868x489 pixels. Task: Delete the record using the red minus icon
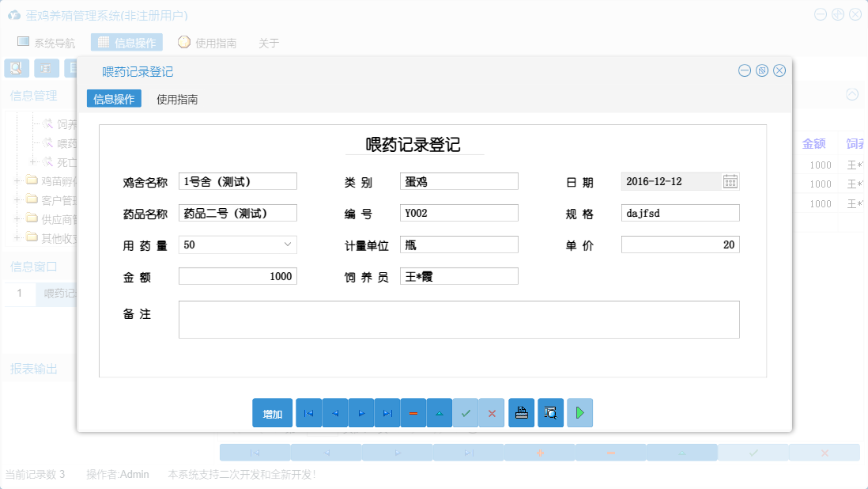[413, 412]
